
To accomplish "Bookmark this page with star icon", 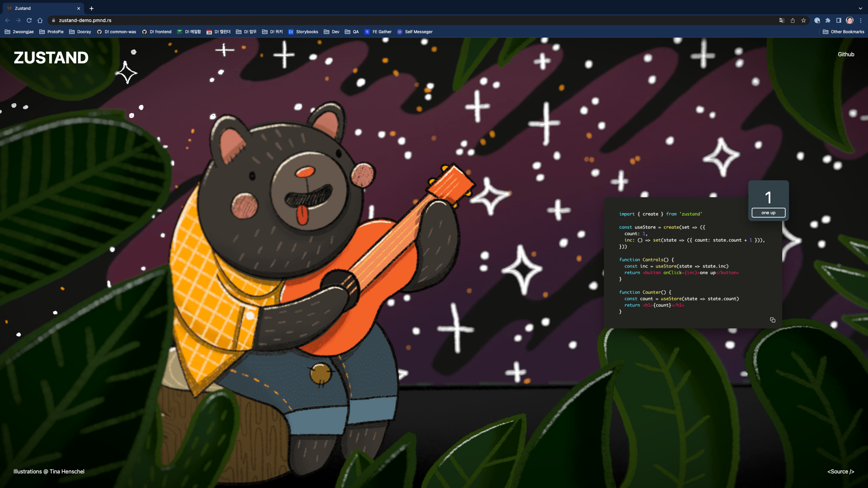I will 804,20.
